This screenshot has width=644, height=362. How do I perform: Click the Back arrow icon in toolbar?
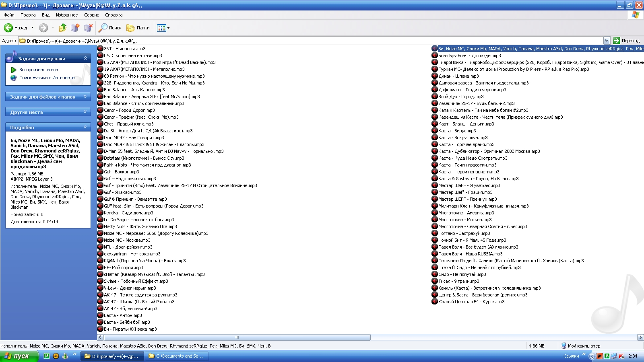click(x=8, y=28)
